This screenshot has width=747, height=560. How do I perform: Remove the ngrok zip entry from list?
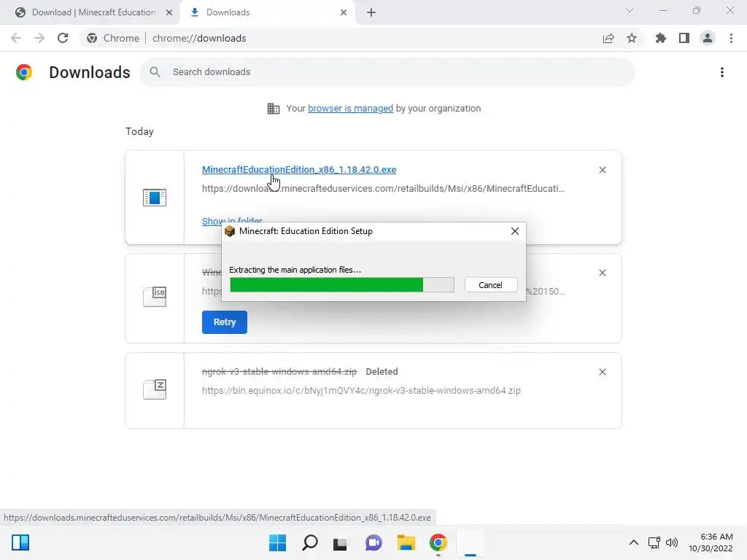coord(602,372)
